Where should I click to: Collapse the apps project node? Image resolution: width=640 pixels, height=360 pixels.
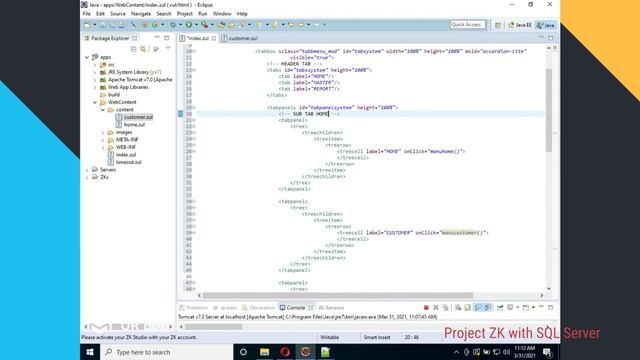[x=87, y=57]
